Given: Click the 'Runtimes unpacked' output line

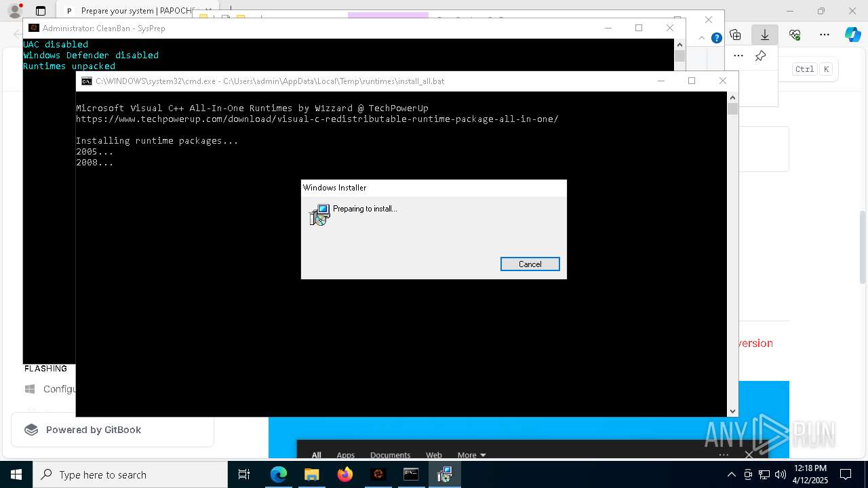Looking at the screenshot, I should click(x=69, y=66).
